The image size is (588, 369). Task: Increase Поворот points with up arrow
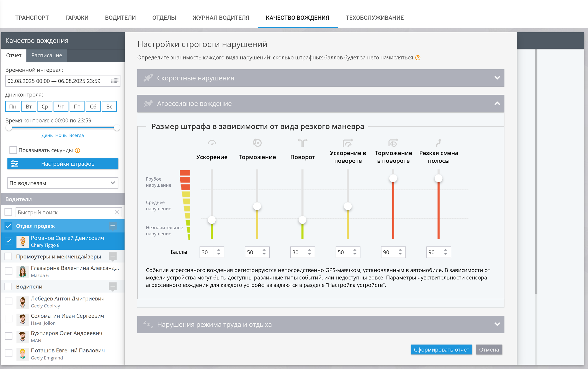tap(309, 250)
